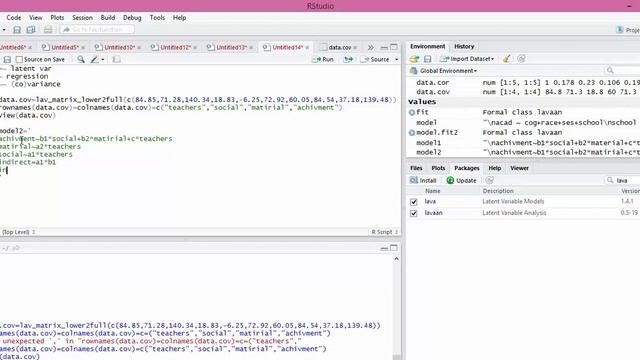Close the data.cov tab
The width and height of the screenshot is (640, 360).
tap(355, 48)
